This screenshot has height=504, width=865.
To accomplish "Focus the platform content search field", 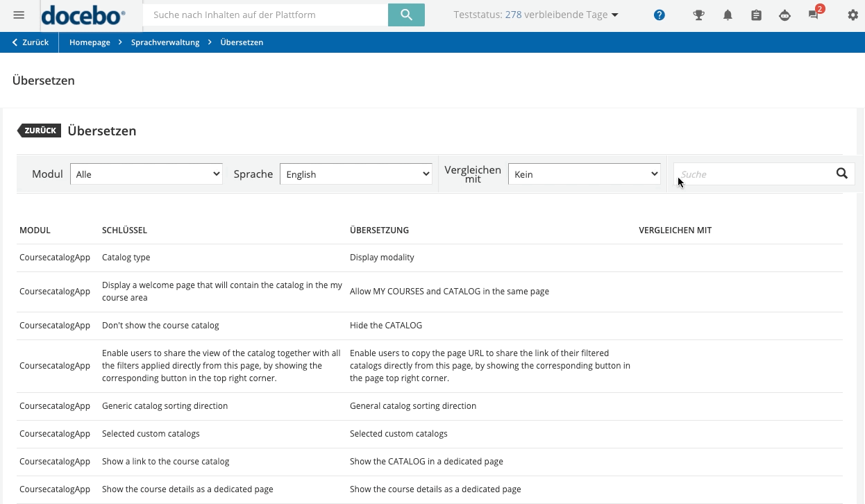I will pyautogui.click(x=265, y=15).
